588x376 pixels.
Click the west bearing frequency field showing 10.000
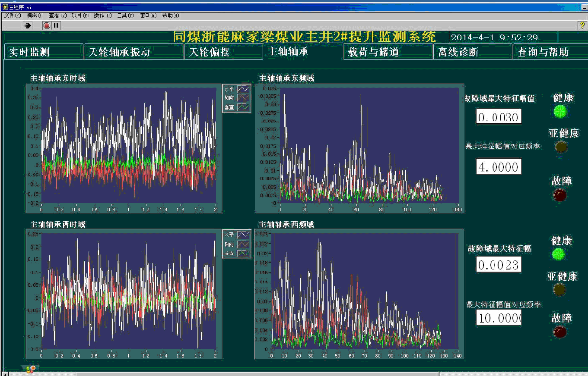coord(498,318)
